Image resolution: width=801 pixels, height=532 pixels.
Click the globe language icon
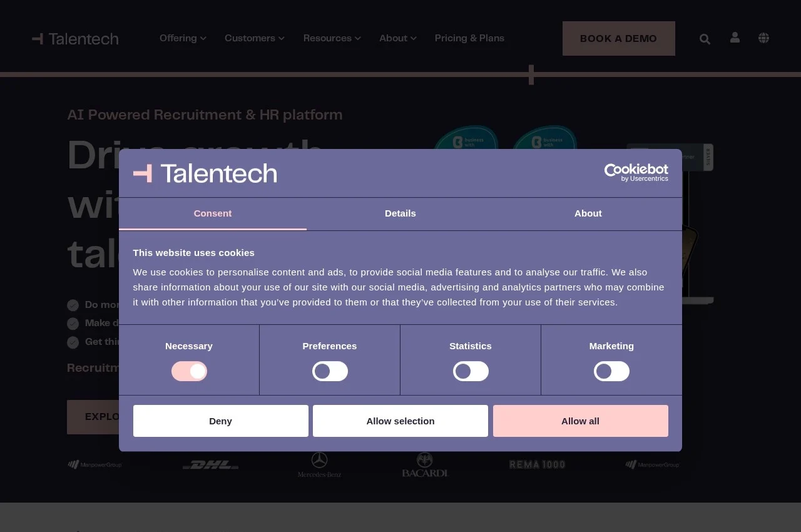[763, 38]
